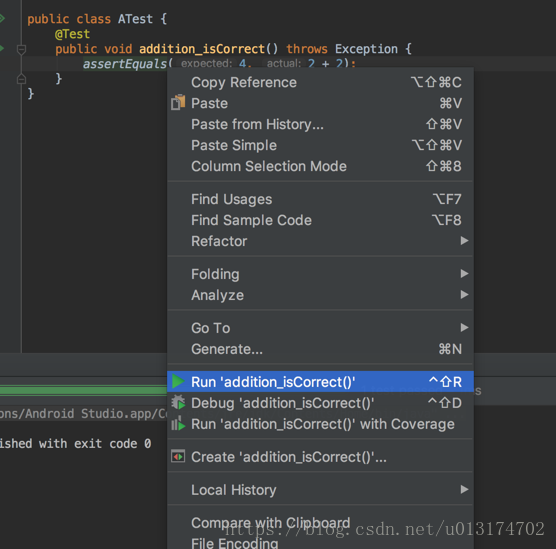Select Compare with Clipboard
This screenshot has height=549, width=556.
(x=320, y=522)
